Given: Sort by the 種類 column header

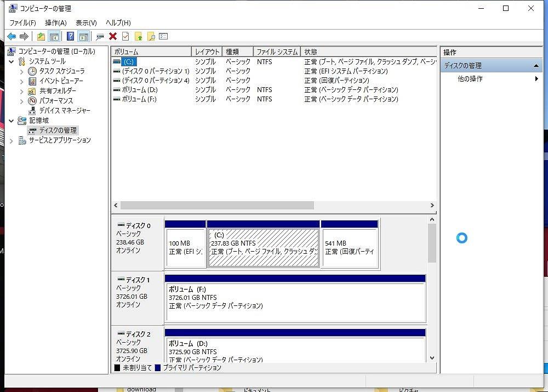Looking at the screenshot, I should [x=238, y=52].
